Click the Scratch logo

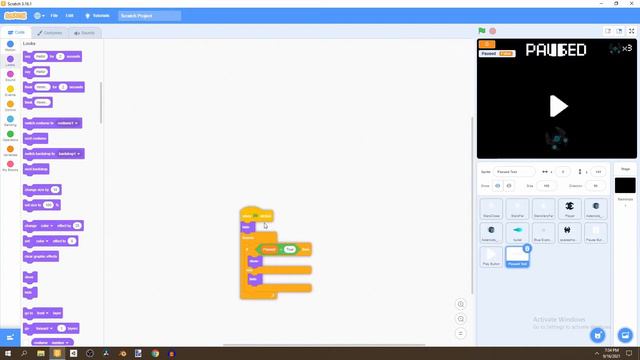[x=16, y=16]
